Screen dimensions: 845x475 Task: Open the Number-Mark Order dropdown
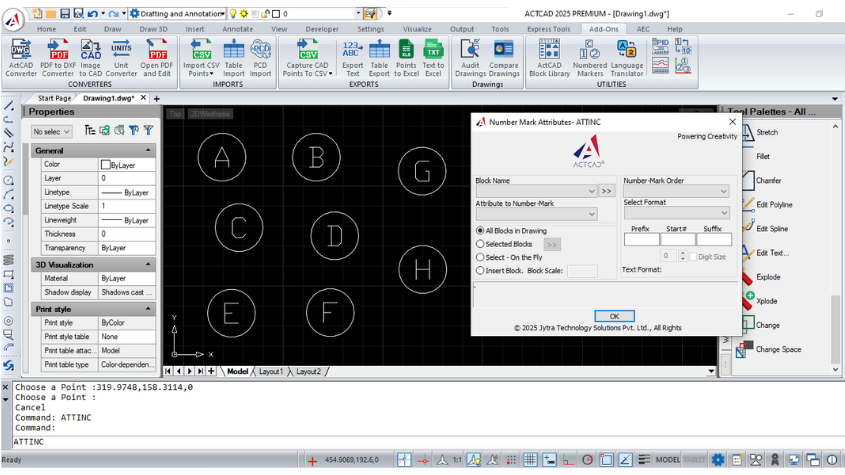click(x=676, y=191)
